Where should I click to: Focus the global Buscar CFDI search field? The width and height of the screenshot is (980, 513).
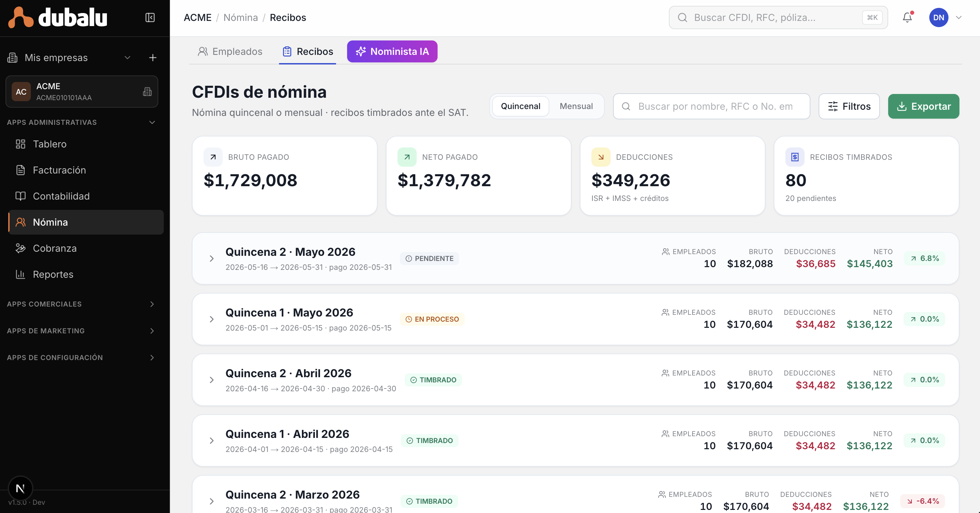tap(778, 17)
